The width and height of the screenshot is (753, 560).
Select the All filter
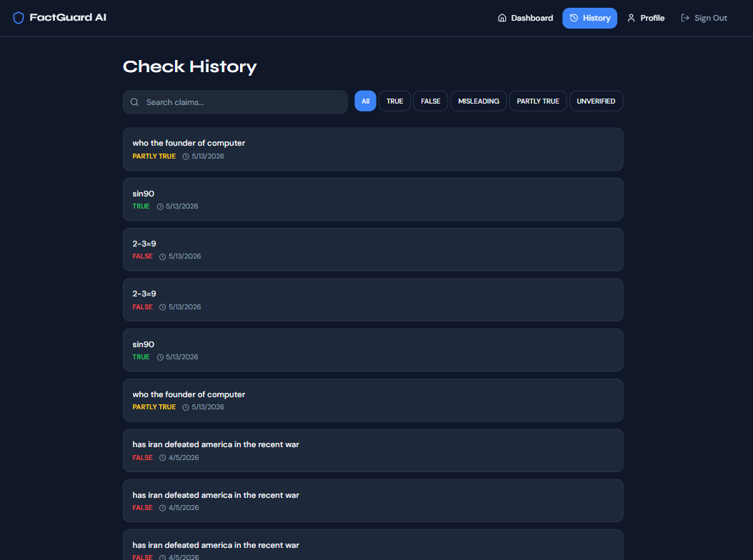pyautogui.click(x=365, y=101)
